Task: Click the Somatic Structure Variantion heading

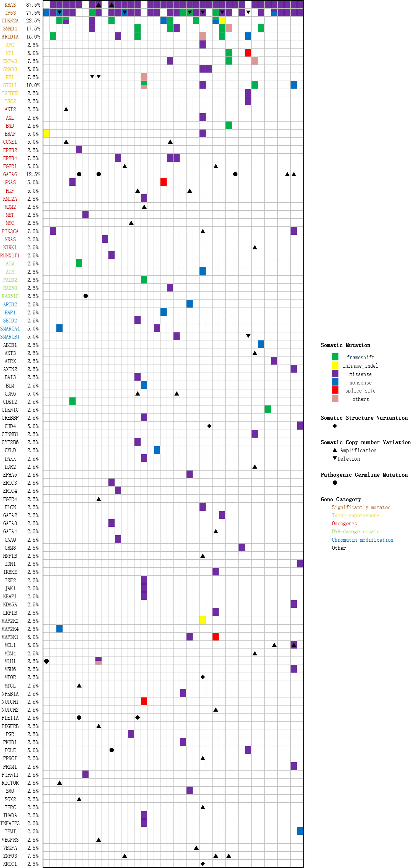Action: click(x=364, y=418)
